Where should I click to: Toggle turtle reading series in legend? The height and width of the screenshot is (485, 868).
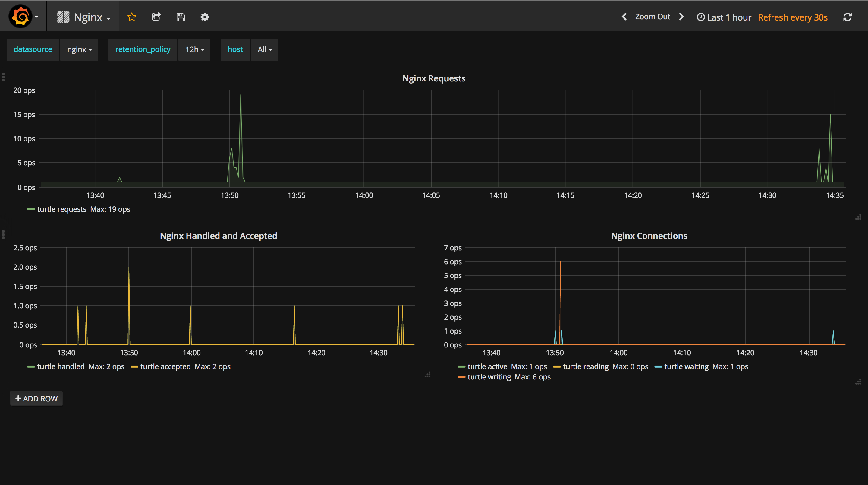tap(586, 367)
